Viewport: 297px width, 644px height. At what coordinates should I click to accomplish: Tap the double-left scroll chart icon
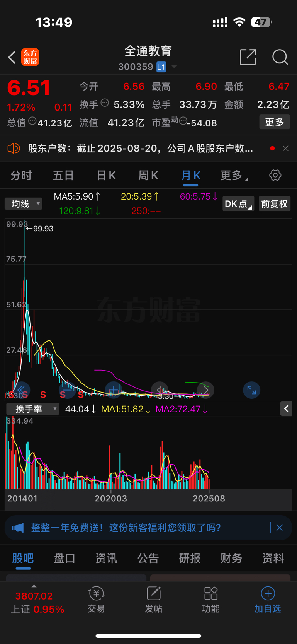point(21,390)
